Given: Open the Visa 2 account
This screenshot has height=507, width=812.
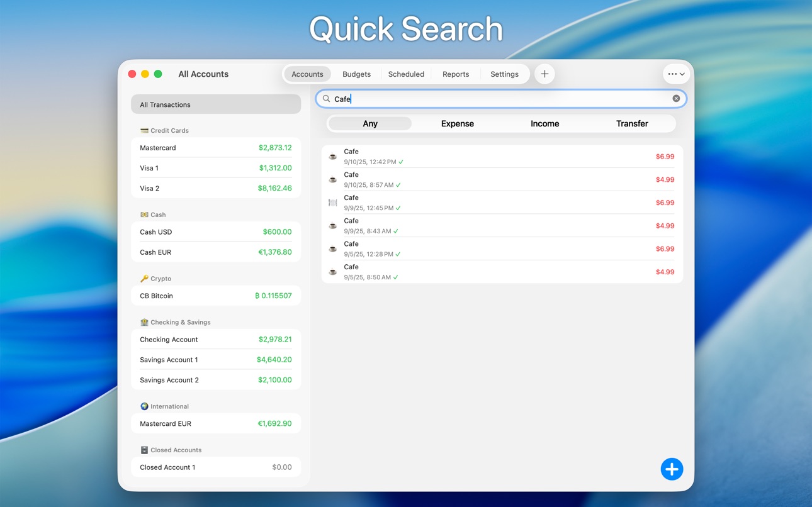Looking at the screenshot, I should 216,188.
